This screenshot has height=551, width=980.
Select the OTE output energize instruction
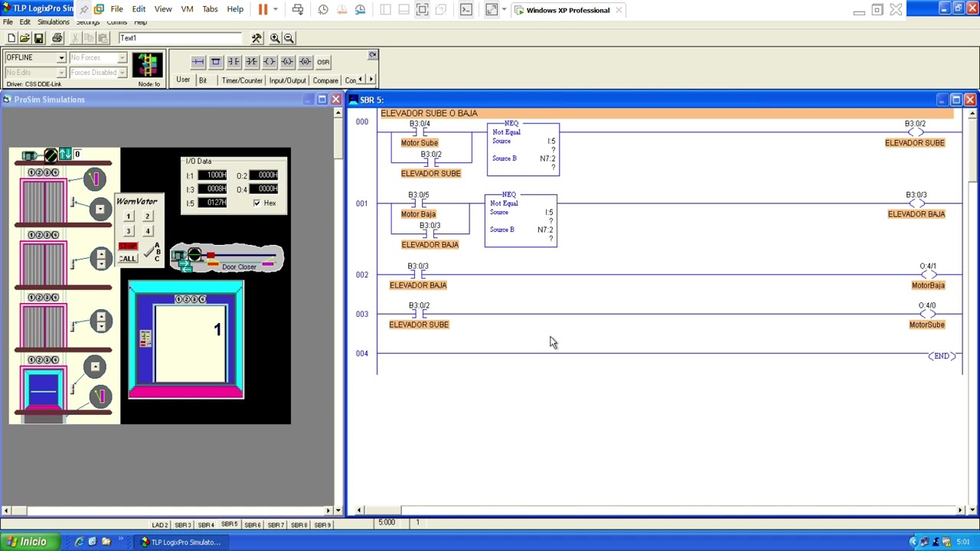coord(269,62)
